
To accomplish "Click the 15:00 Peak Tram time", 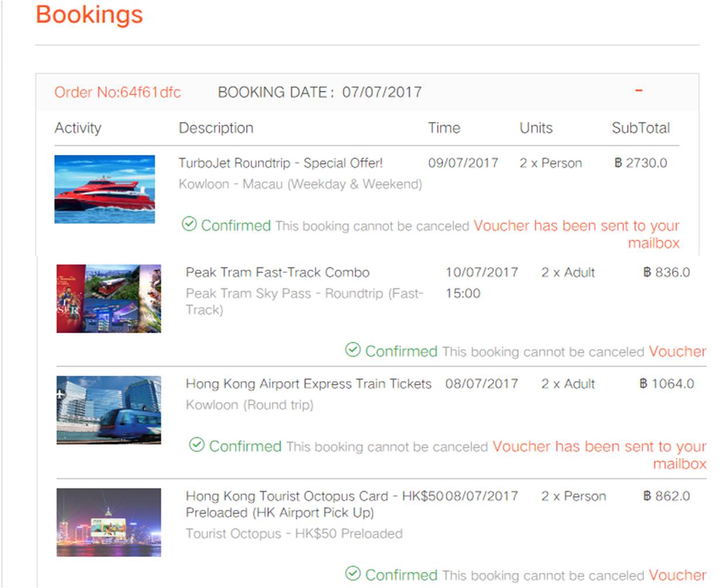I will coord(463,293).
